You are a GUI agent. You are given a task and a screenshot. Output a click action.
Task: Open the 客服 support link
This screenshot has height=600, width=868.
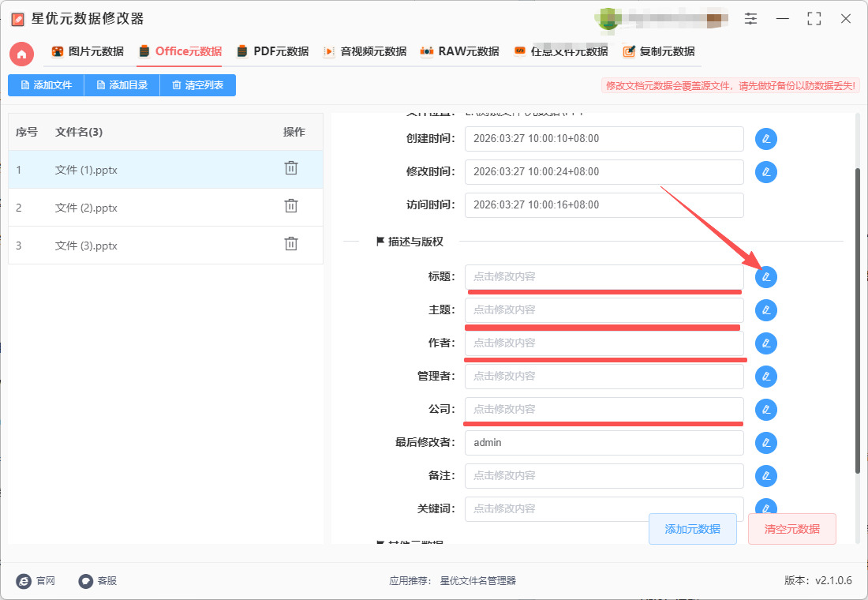coord(97,580)
